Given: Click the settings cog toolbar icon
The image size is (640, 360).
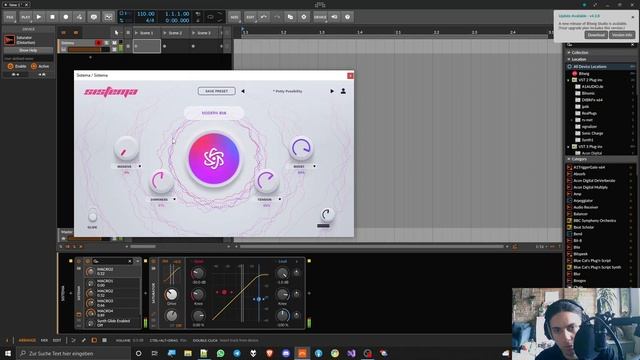Looking at the screenshot, I should click(x=304, y=17).
